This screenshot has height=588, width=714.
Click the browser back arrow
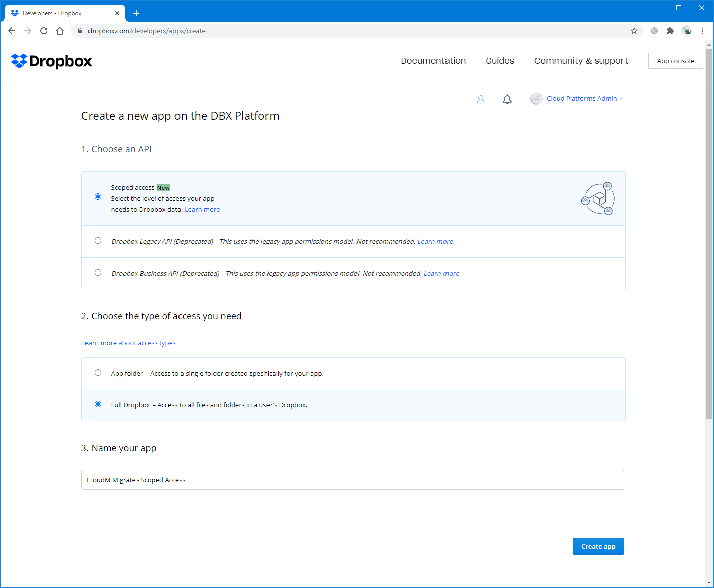coord(12,31)
